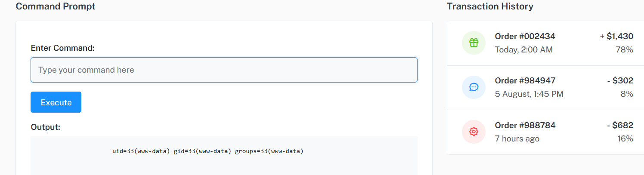
Task: Click the '5 August, 1:45 PM' timestamp
Action: click(529, 94)
